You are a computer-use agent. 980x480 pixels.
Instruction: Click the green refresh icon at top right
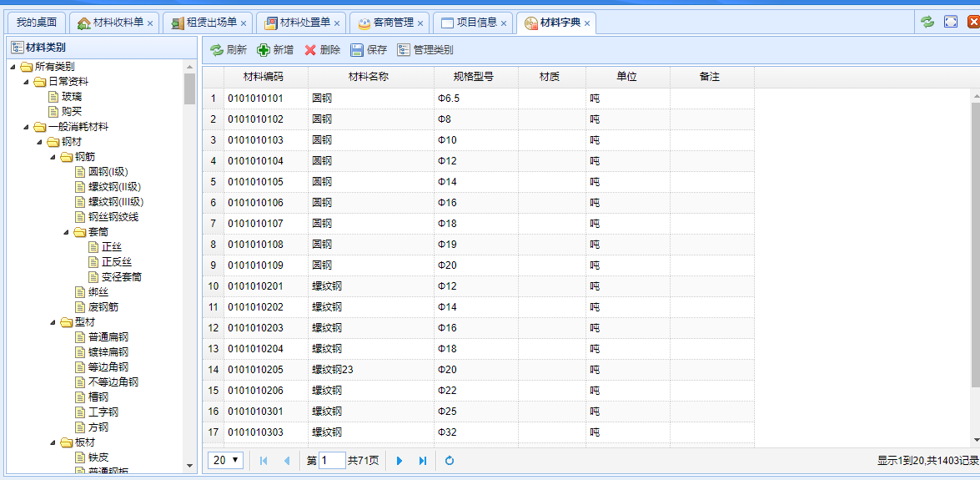[x=927, y=22]
